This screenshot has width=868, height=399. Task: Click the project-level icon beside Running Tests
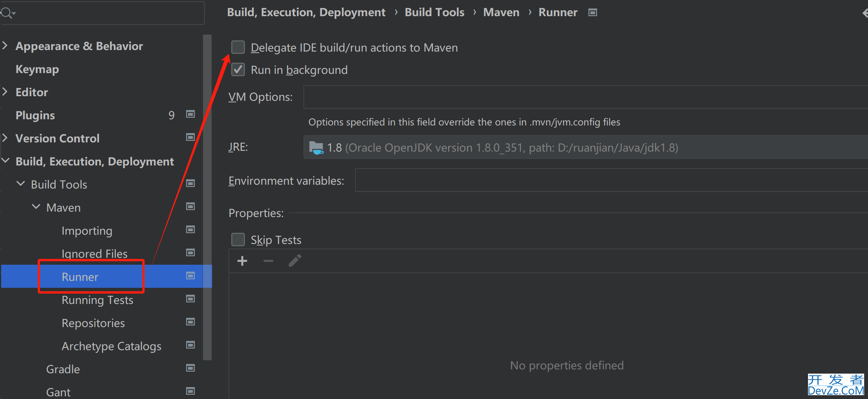point(190,299)
